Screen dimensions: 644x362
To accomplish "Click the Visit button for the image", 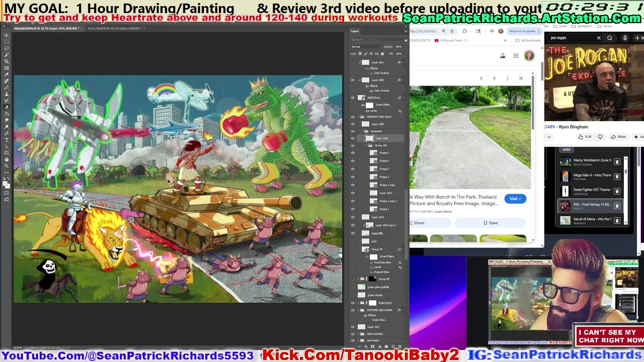I will 515,199.
